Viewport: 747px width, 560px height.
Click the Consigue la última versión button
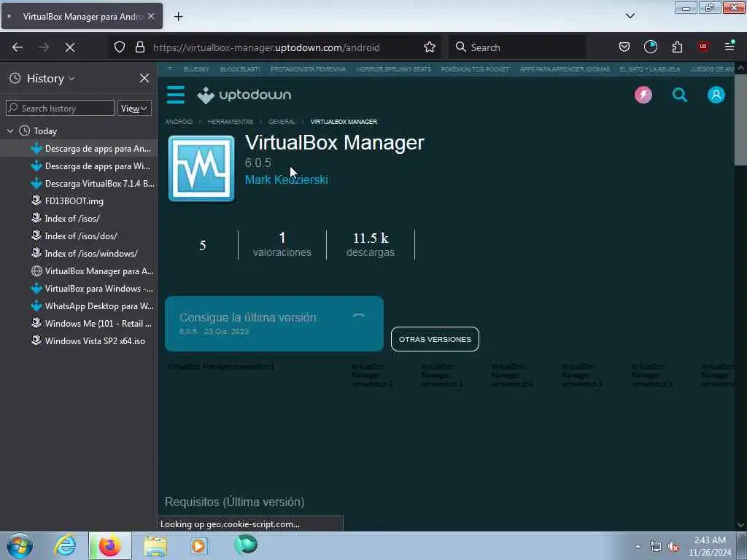pyautogui.click(x=274, y=324)
